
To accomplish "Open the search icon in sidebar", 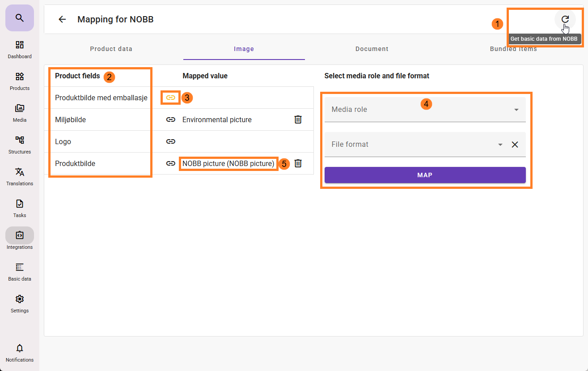I will [x=19, y=18].
